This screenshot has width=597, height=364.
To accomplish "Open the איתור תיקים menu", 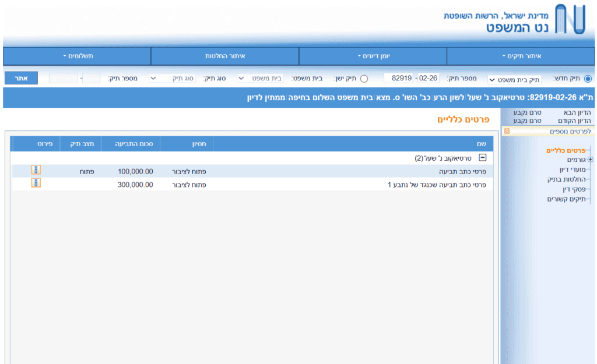I will 521,56.
